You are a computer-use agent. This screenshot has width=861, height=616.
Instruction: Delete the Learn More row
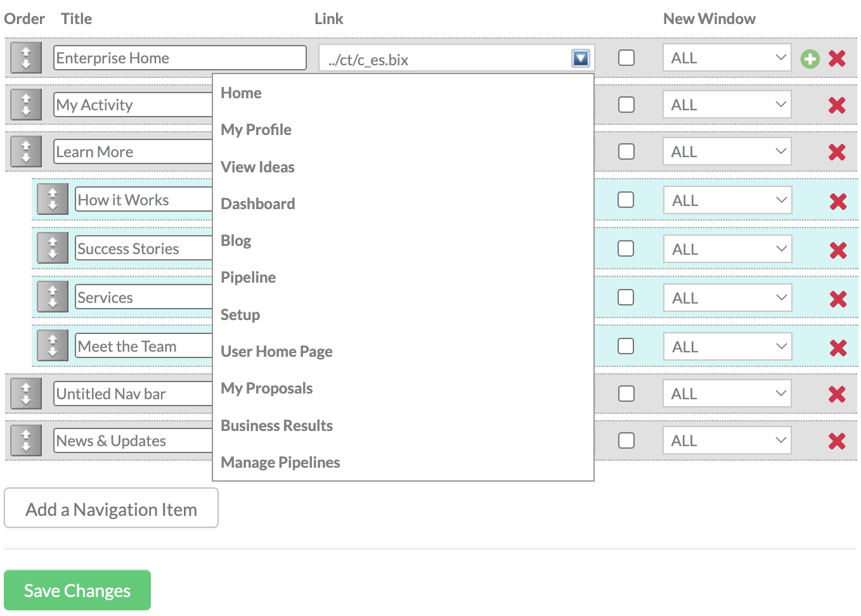pyautogui.click(x=837, y=152)
